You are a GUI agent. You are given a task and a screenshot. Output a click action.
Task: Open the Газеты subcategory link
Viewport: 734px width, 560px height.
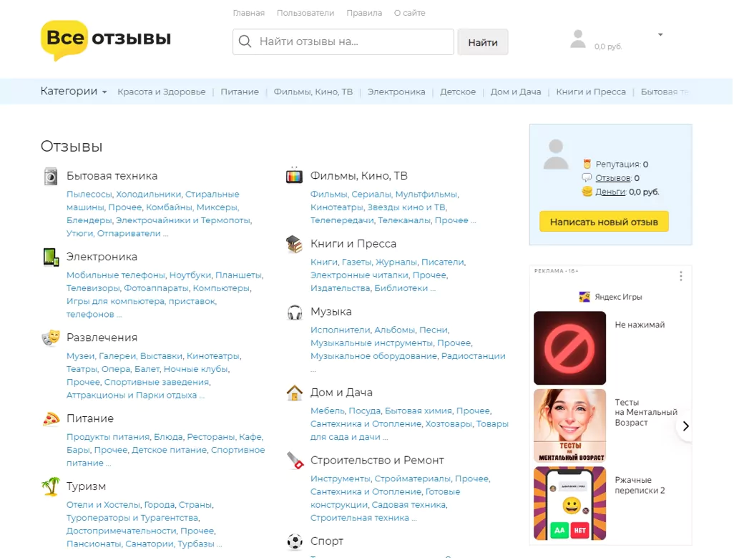click(x=356, y=262)
